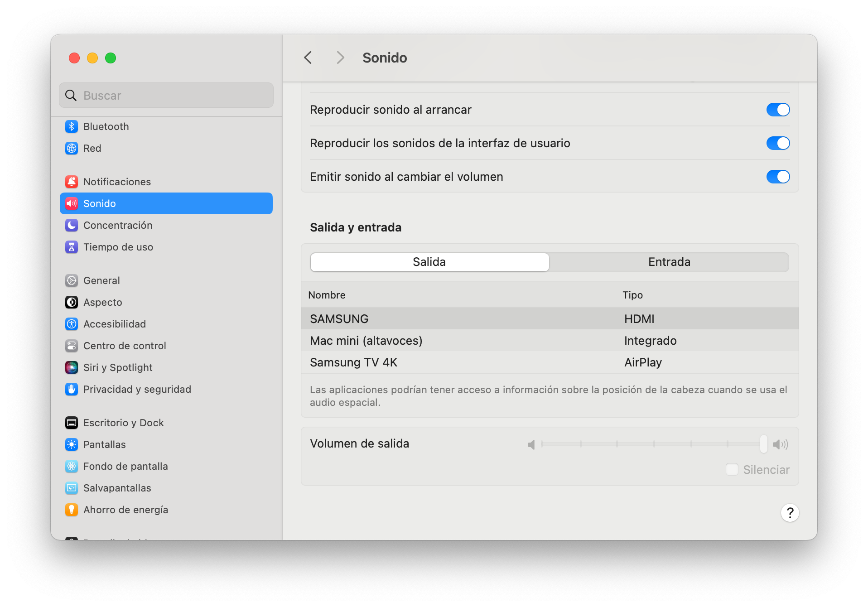This screenshot has height=607, width=868.
Task: Select the Salida tab
Action: point(429,262)
